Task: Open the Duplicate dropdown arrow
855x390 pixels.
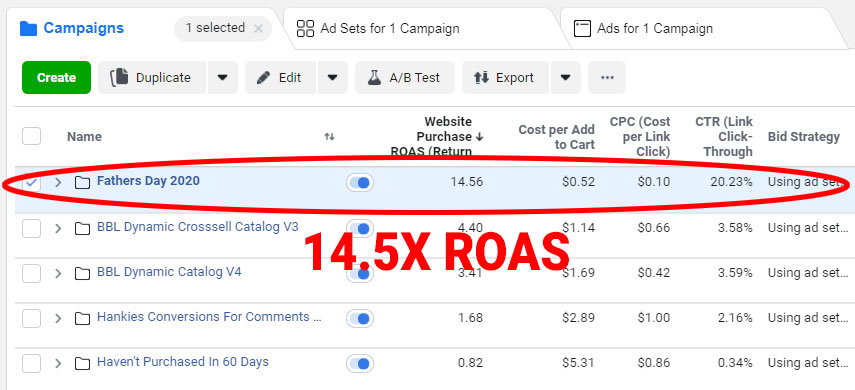Action: tap(222, 77)
